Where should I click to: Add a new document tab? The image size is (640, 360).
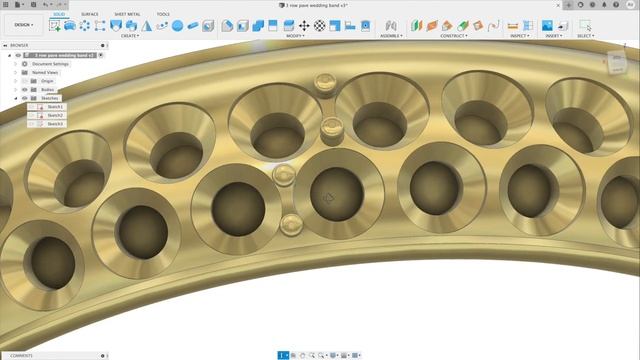pyautogui.click(x=569, y=5)
